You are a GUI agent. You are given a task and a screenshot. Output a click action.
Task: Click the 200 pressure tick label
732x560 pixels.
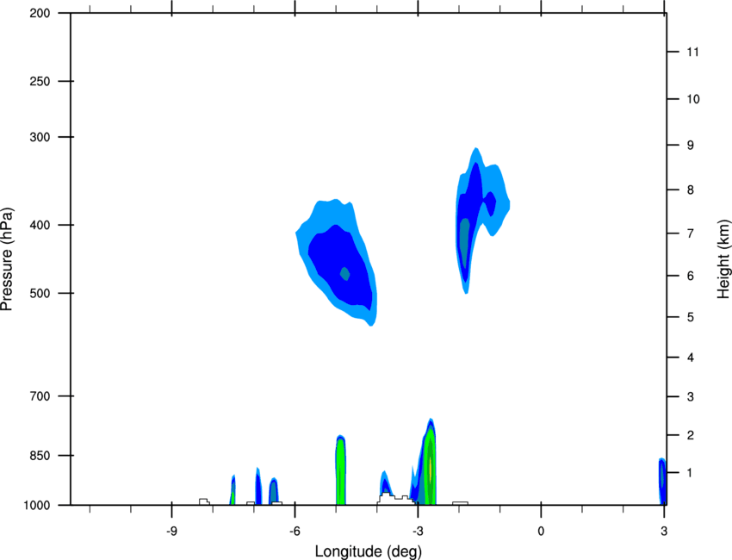point(40,13)
